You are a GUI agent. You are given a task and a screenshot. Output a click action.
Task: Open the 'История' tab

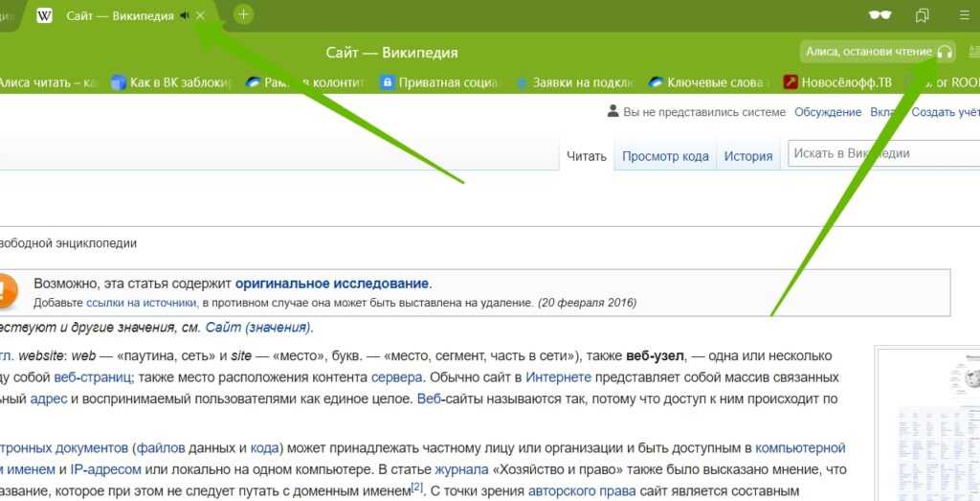point(747,156)
